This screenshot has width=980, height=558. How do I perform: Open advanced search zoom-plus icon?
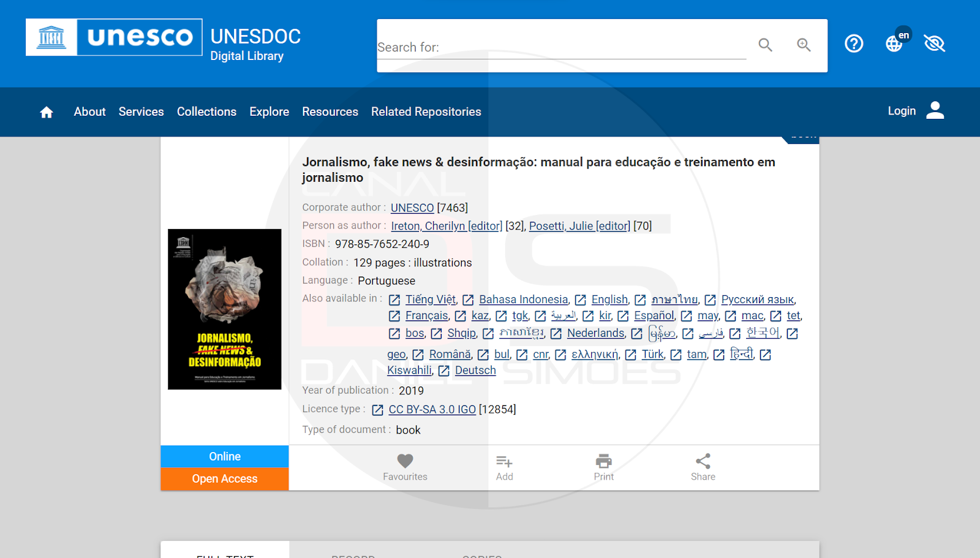click(804, 45)
